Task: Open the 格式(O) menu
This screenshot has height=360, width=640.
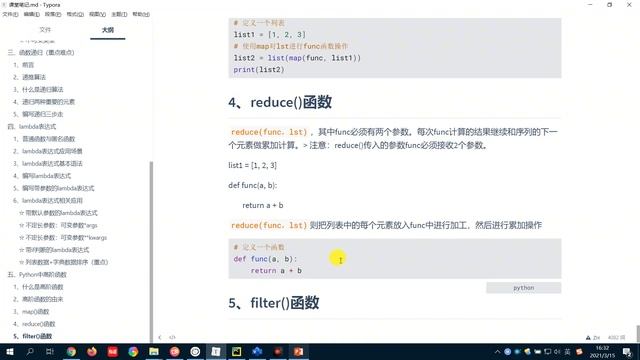Action: 75,14
